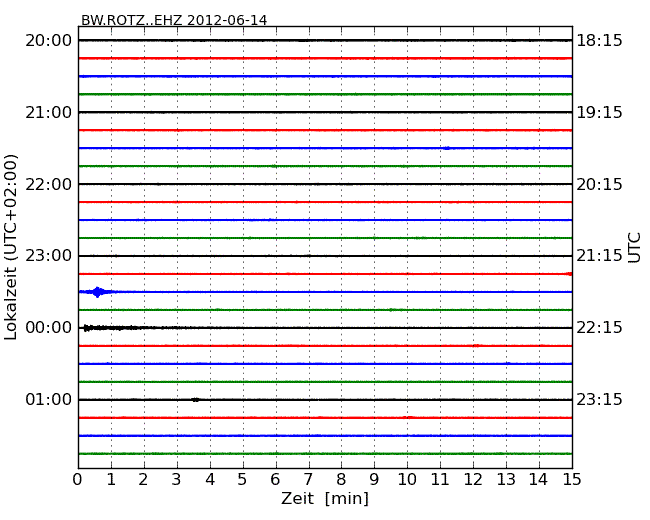This screenshot has width=650, height=520.
Task: Click the vertical UTC axis label
Action: [x=634, y=248]
